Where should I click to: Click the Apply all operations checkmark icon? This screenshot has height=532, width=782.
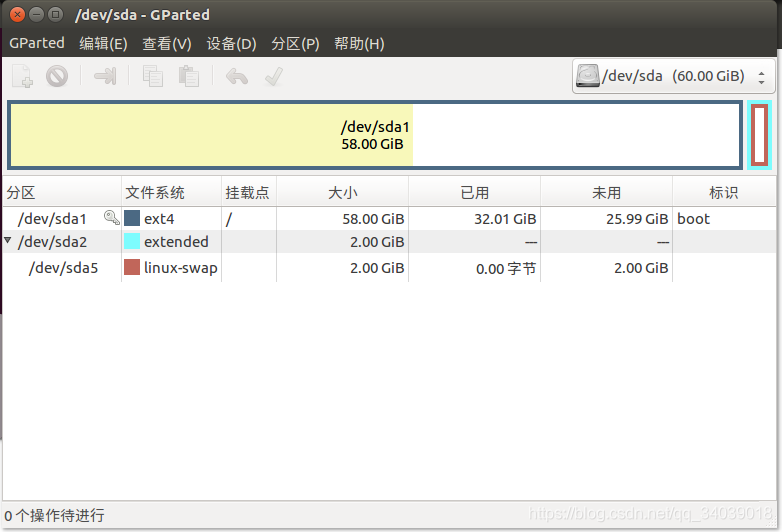[274, 76]
